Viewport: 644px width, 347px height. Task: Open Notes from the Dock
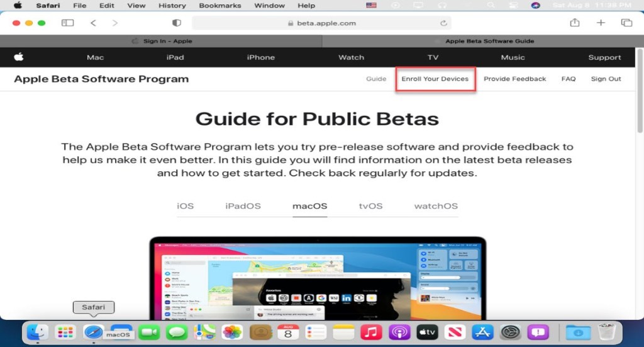[x=343, y=332]
